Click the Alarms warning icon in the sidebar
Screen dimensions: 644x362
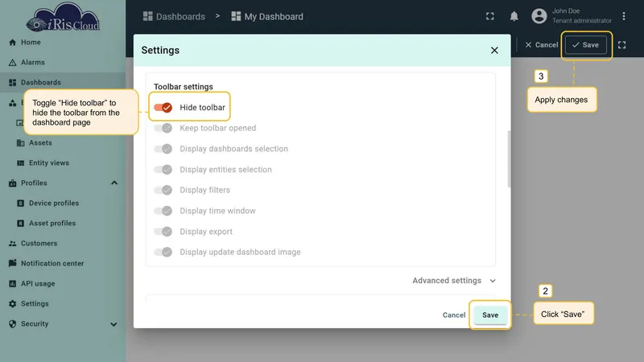point(12,63)
